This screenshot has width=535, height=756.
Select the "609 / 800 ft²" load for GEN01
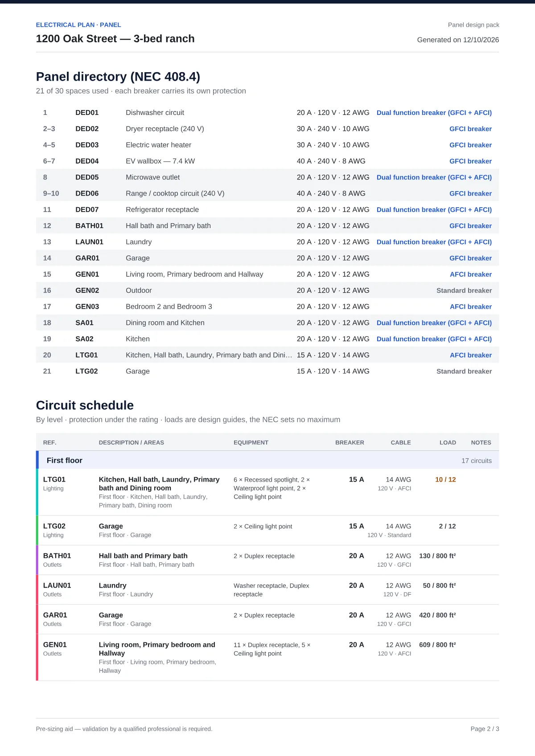pos(437,645)
